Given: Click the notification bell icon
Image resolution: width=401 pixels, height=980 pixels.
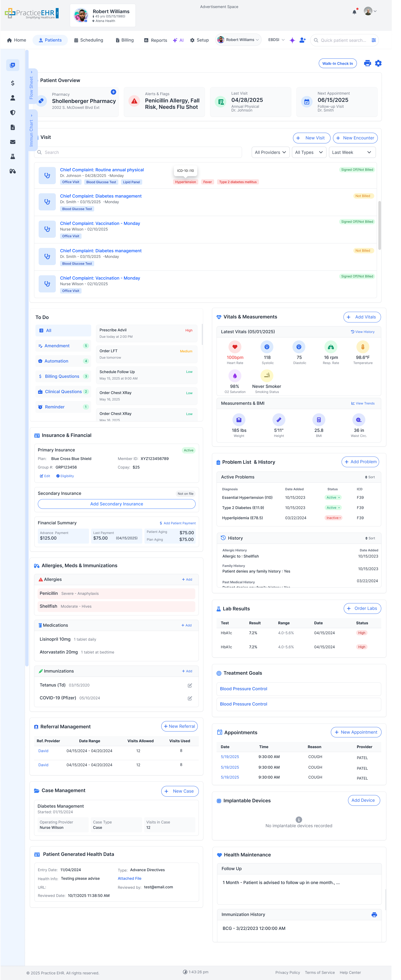Looking at the screenshot, I should click(x=354, y=12).
